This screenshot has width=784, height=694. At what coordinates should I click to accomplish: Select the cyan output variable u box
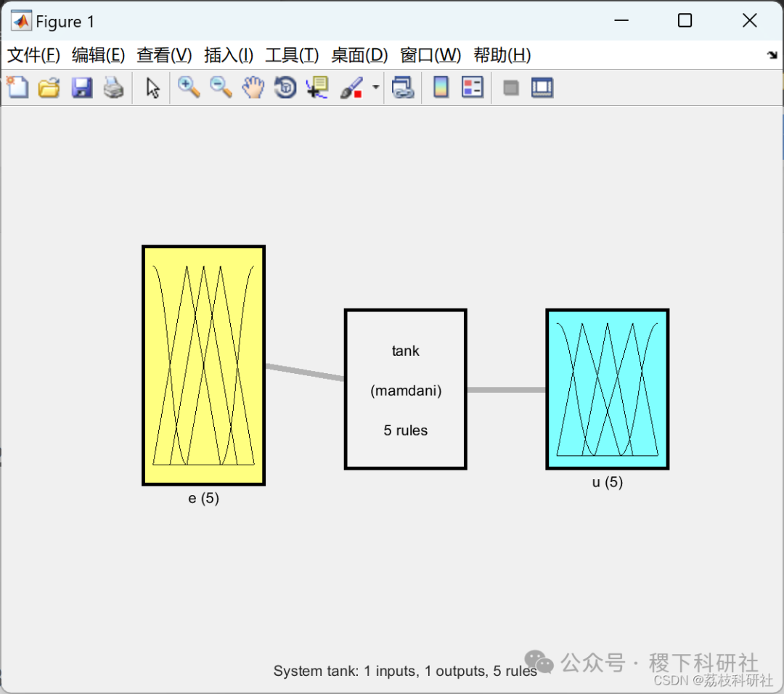(x=607, y=389)
